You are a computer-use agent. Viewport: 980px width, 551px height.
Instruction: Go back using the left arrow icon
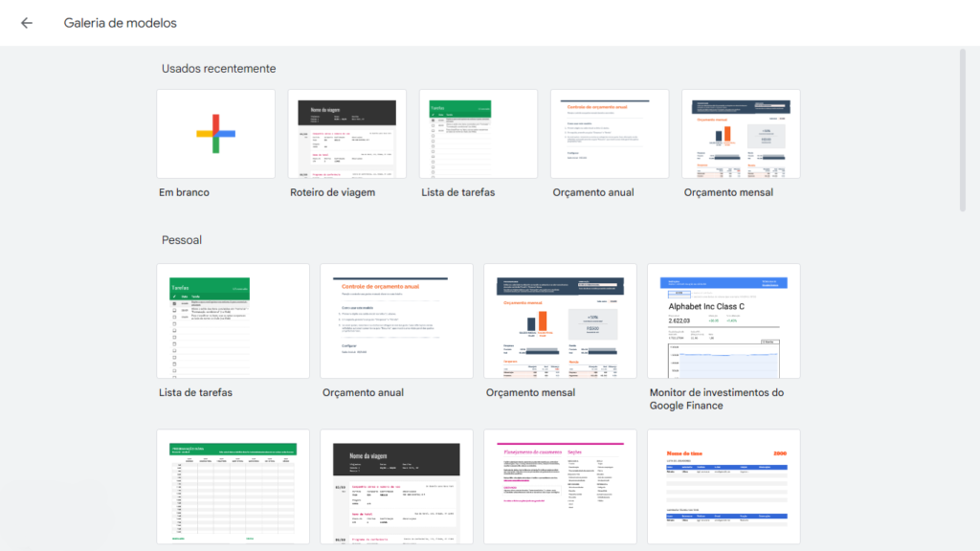tap(26, 23)
